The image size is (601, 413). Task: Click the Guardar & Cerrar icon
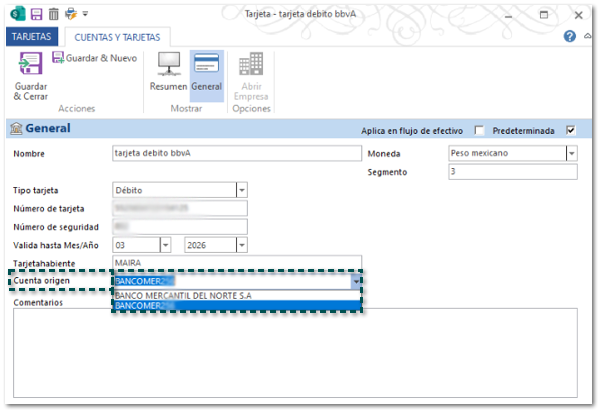click(30, 65)
